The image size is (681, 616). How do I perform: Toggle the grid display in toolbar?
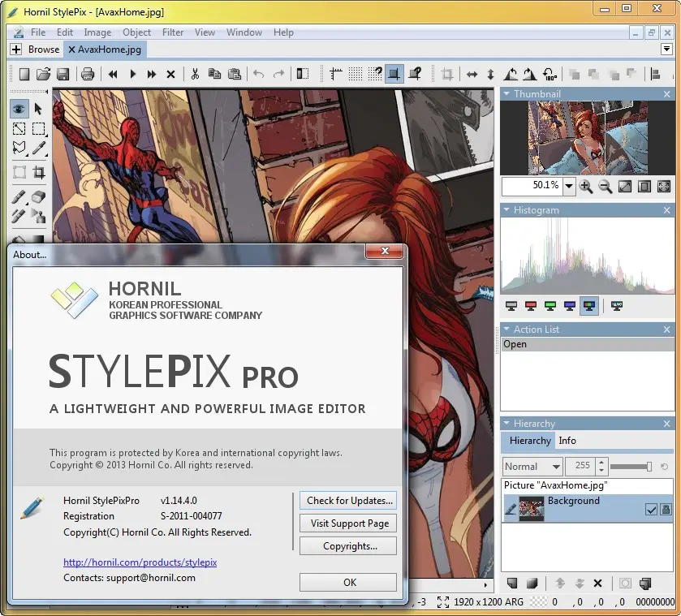point(356,75)
